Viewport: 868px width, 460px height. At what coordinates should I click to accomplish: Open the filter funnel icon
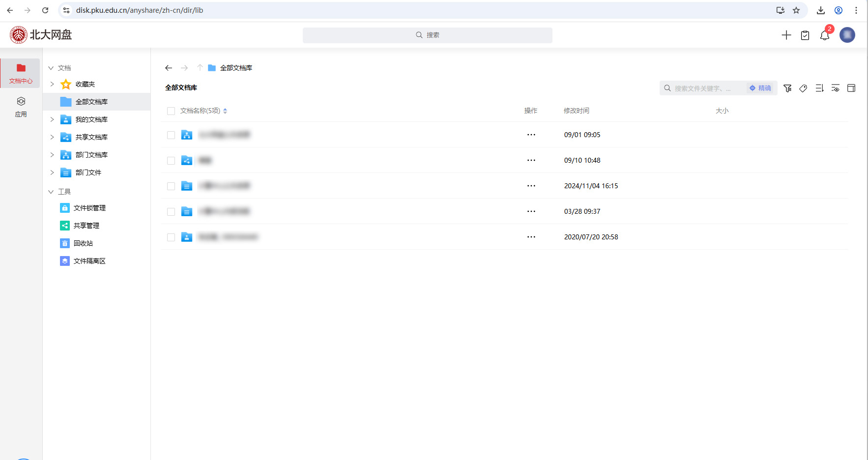tap(787, 88)
